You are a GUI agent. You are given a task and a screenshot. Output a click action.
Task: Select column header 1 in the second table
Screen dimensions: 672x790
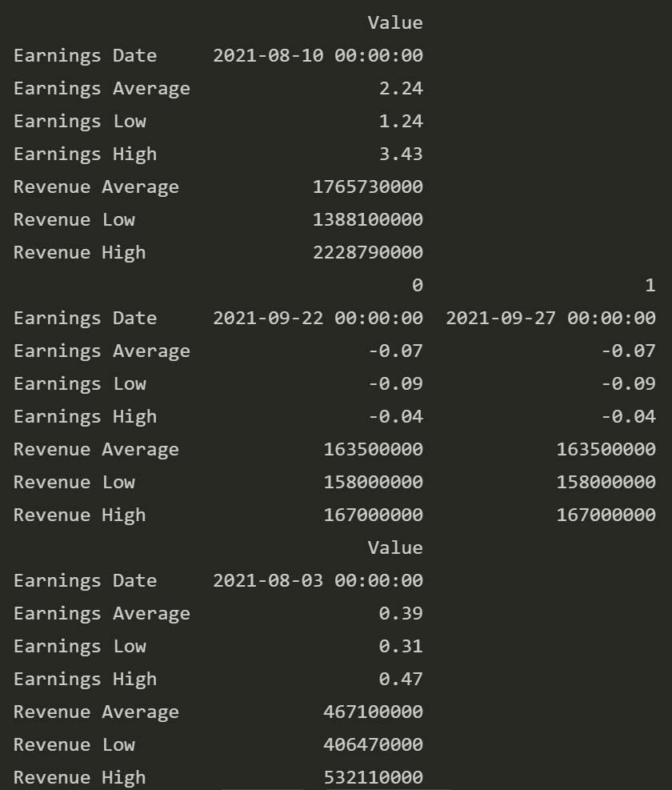(x=650, y=285)
